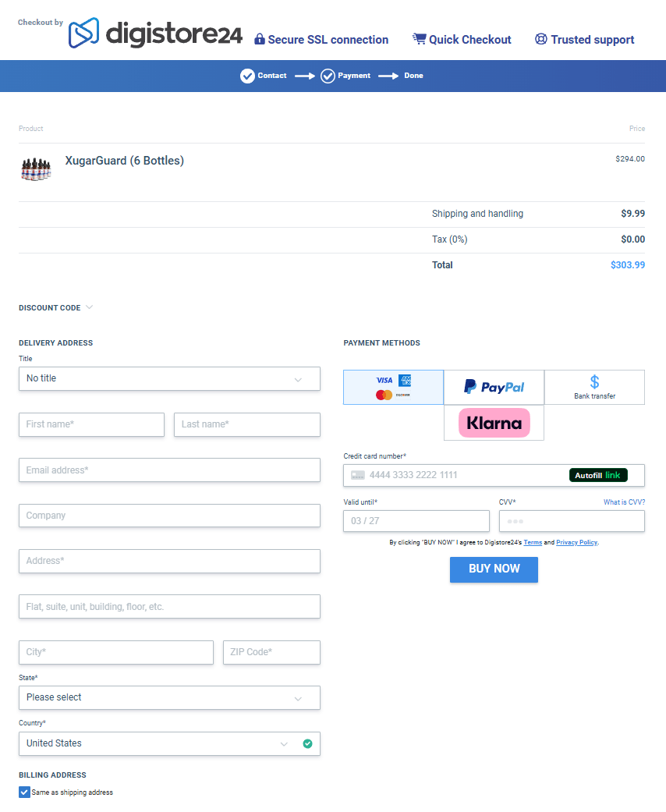The image size is (666, 812).
Task: Click the Contact step checkmark
Action: (246, 76)
